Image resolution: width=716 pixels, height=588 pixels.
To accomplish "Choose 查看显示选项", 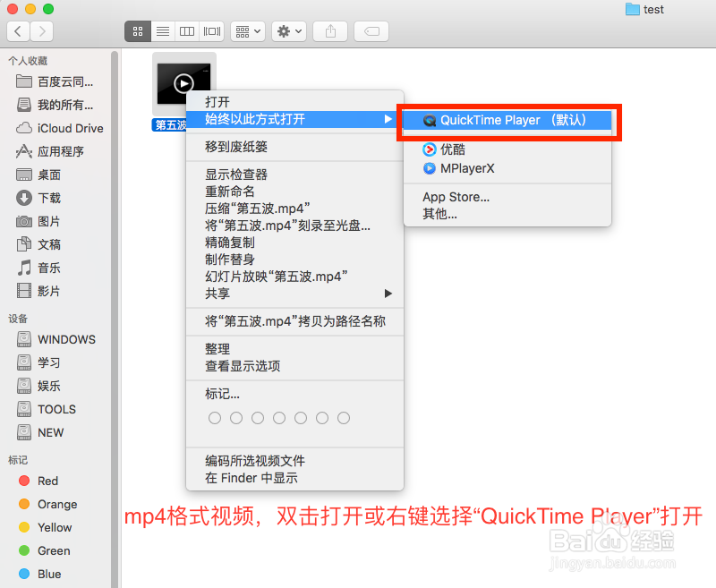I will (295, 366).
